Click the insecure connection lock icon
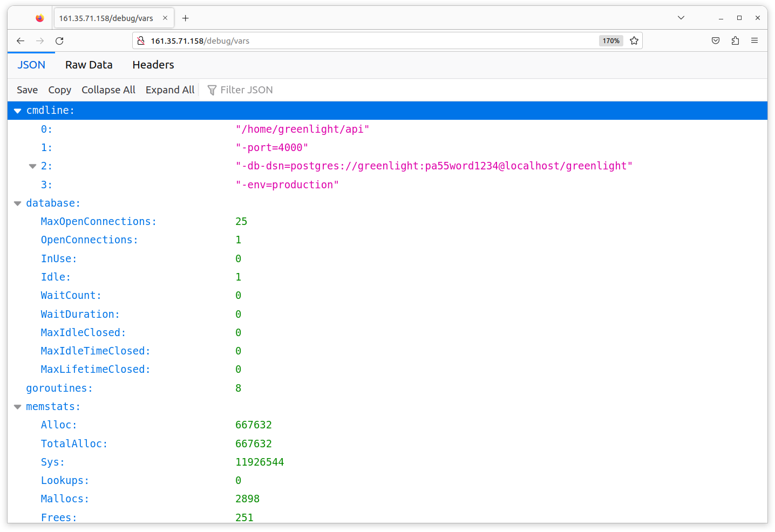Image resolution: width=775 pixels, height=532 pixels. coord(141,41)
